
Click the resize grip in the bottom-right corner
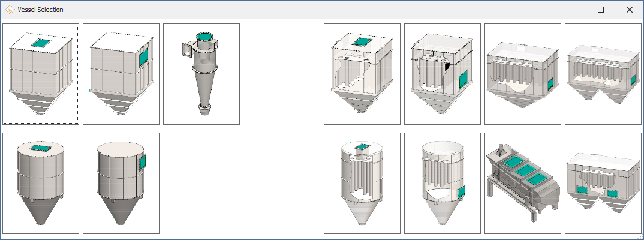click(x=640, y=236)
